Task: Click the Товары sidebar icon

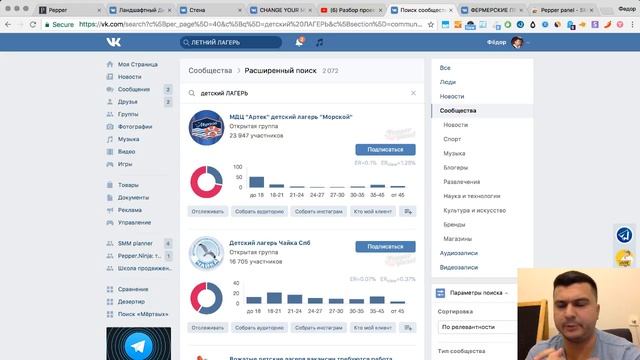Action: tap(110, 185)
